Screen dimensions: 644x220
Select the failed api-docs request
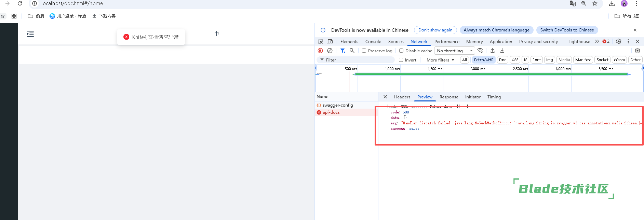(331, 112)
